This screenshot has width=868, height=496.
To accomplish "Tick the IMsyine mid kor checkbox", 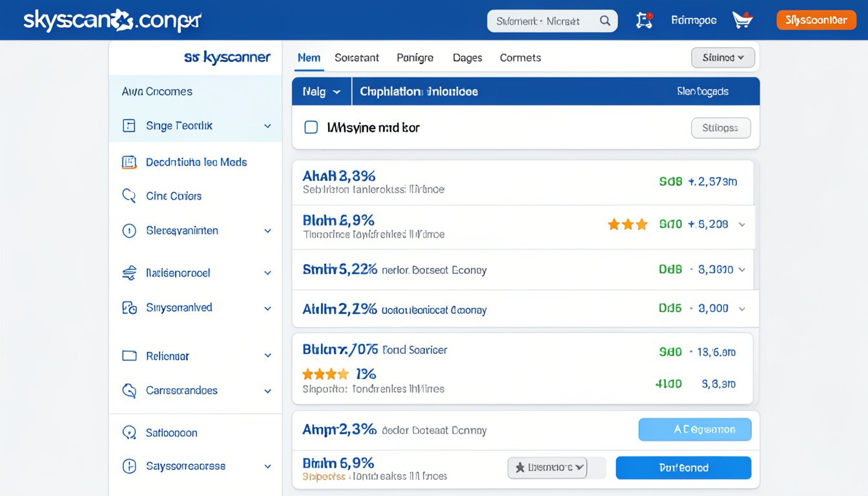I will 311,127.
